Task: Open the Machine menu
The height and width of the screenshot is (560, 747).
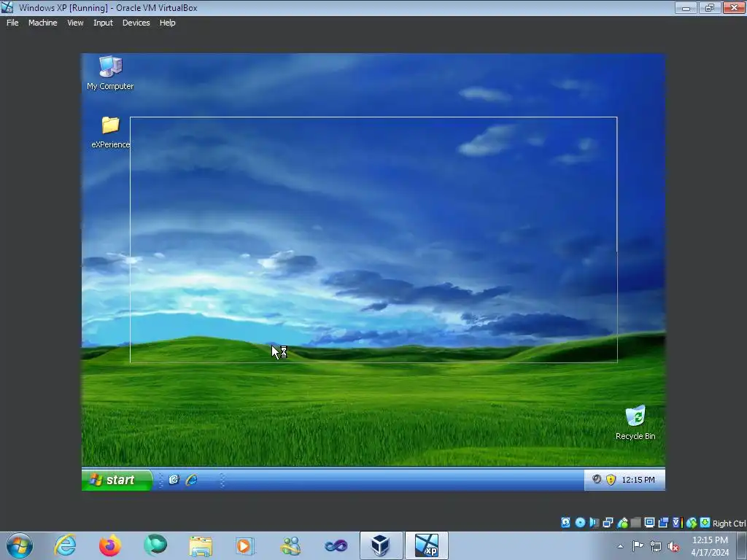Action: (x=42, y=23)
